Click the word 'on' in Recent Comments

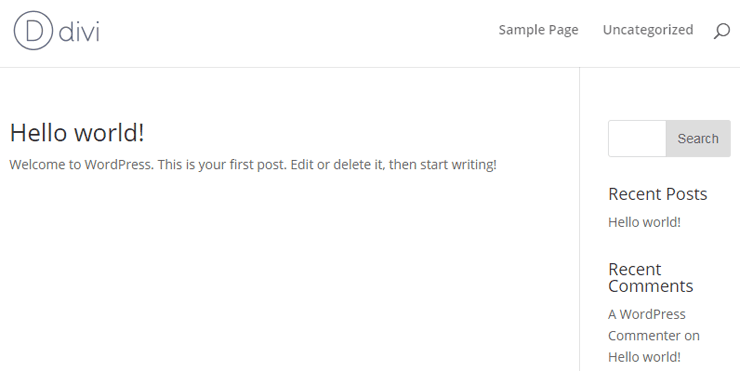point(692,336)
